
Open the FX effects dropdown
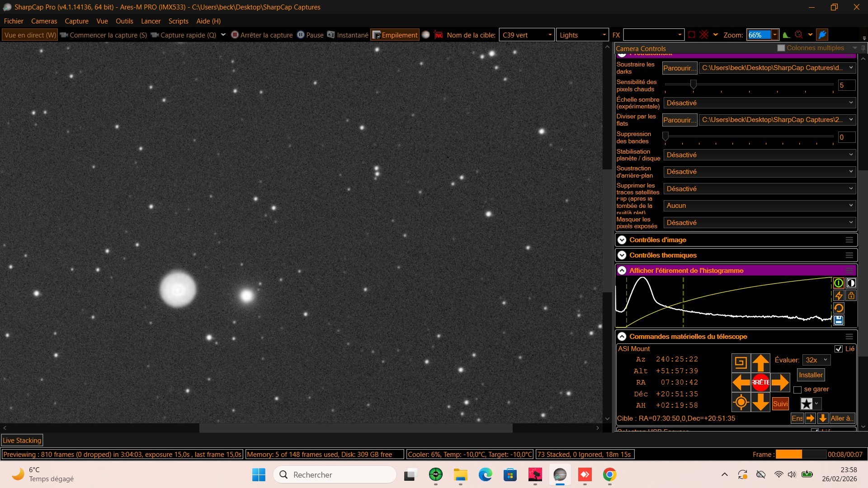653,35
